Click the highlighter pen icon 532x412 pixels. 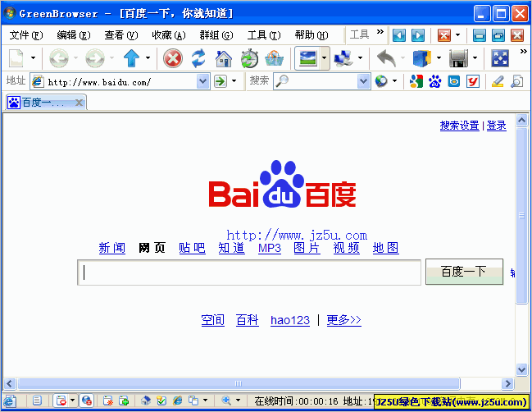point(498,81)
